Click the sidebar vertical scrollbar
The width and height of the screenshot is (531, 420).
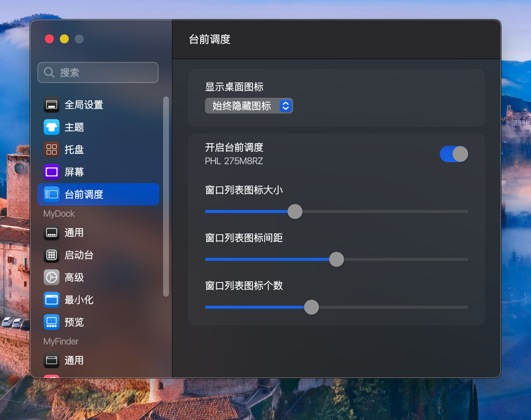point(166,196)
